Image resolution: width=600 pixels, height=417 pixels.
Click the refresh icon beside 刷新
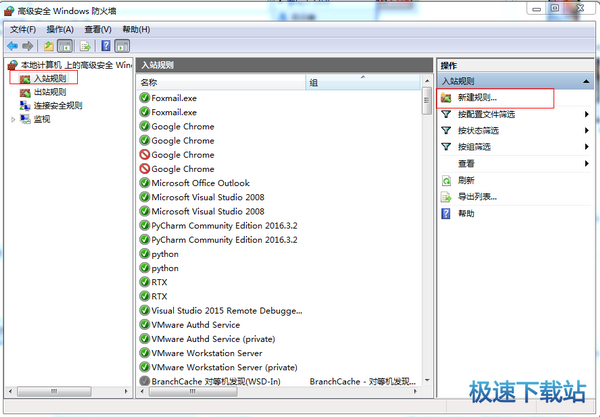pyautogui.click(x=446, y=180)
